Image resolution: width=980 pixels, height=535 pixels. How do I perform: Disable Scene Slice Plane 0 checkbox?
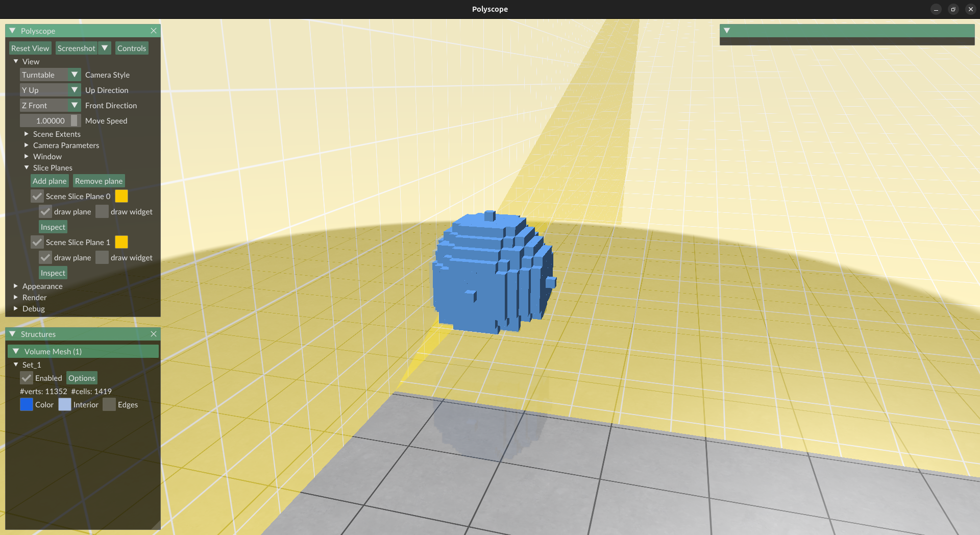[37, 197]
